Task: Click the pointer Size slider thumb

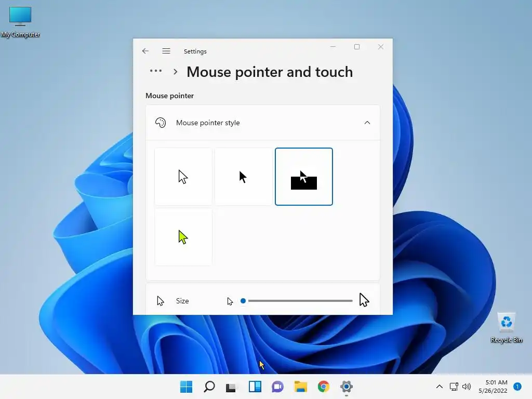Action: (x=243, y=301)
